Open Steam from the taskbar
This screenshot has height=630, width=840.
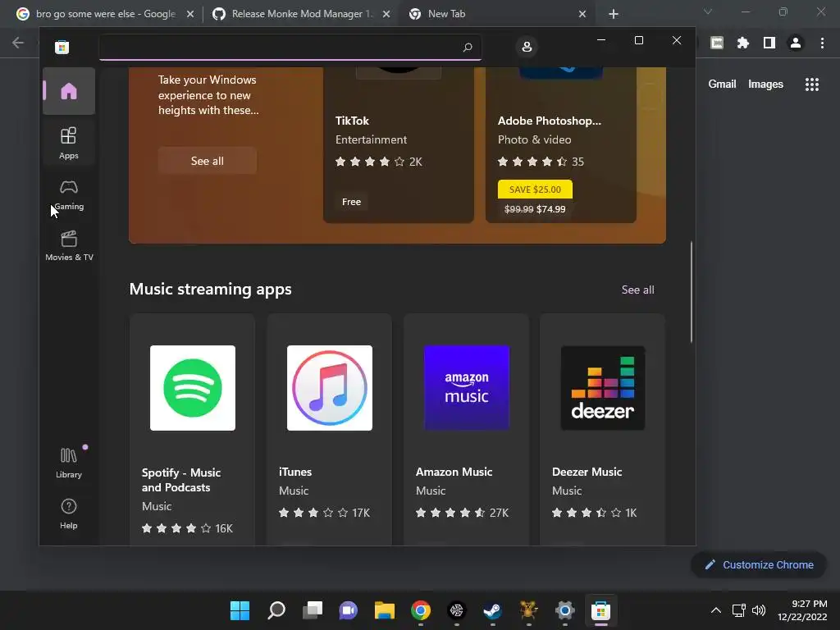coord(492,610)
